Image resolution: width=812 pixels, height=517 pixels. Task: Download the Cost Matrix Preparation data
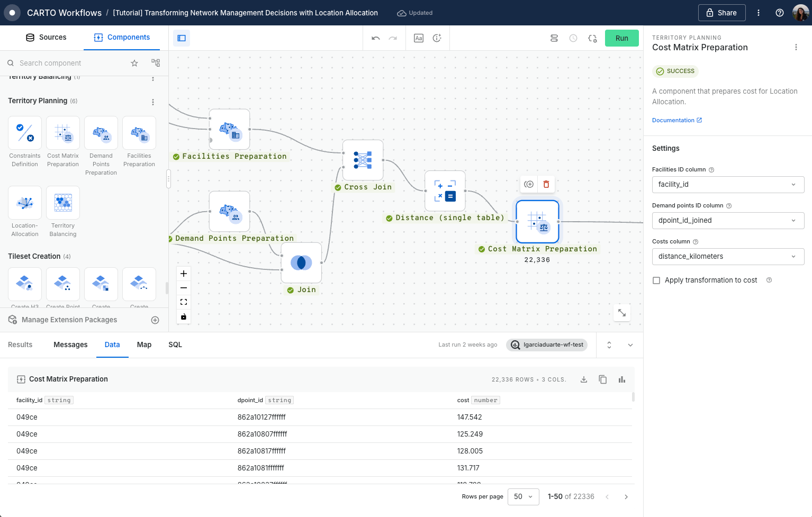click(584, 379)
